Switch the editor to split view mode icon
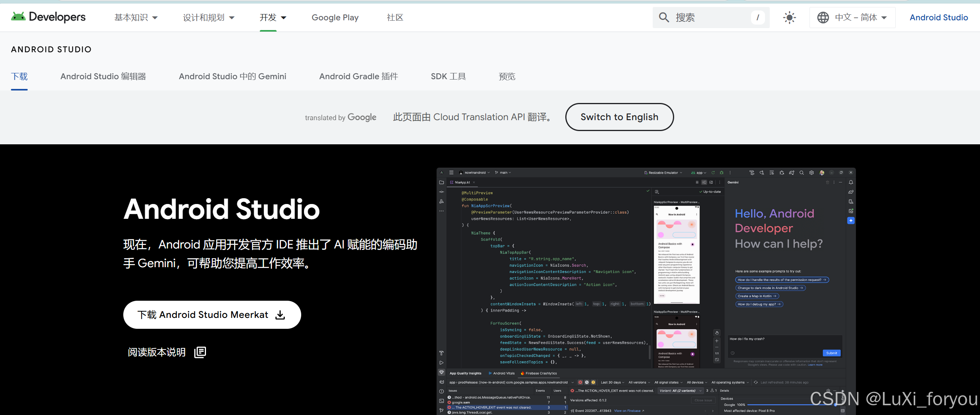Viewport: 980px width, 415px height. click(x=704, y=182)
